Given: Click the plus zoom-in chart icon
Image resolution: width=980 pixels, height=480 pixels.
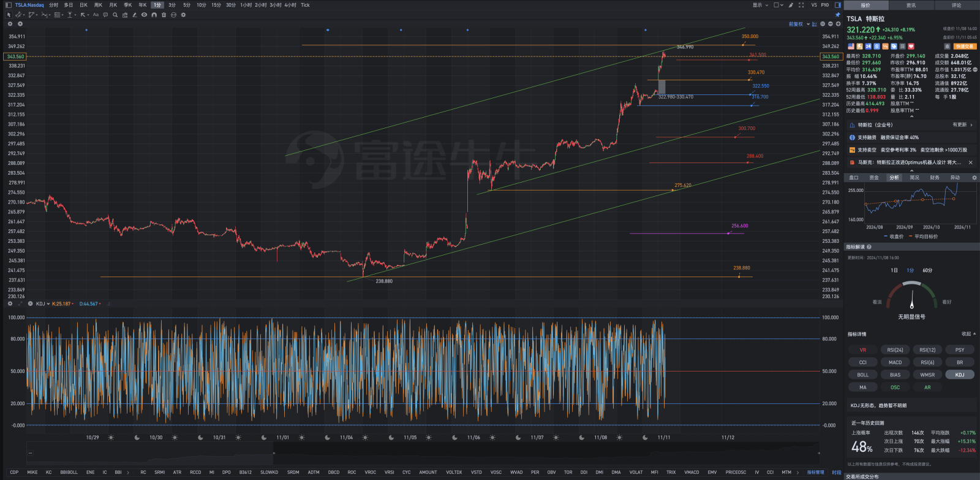Looking at the screenshot, I should click(839, 24).
